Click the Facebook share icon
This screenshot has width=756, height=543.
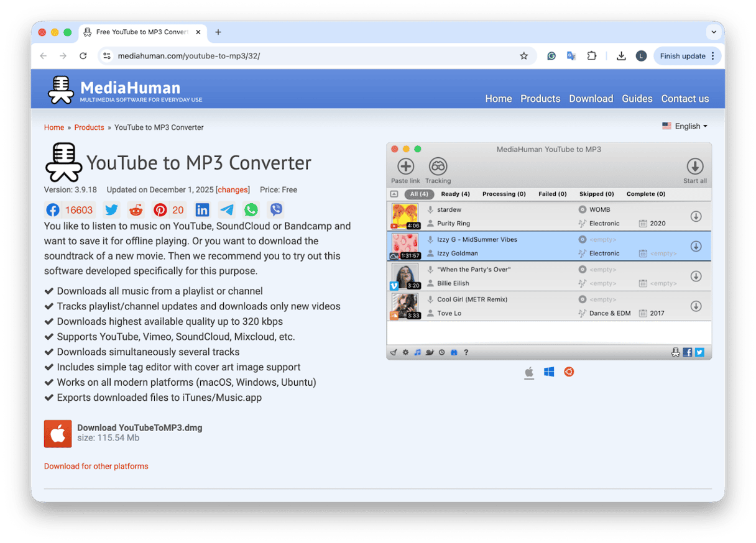[53, 210]
